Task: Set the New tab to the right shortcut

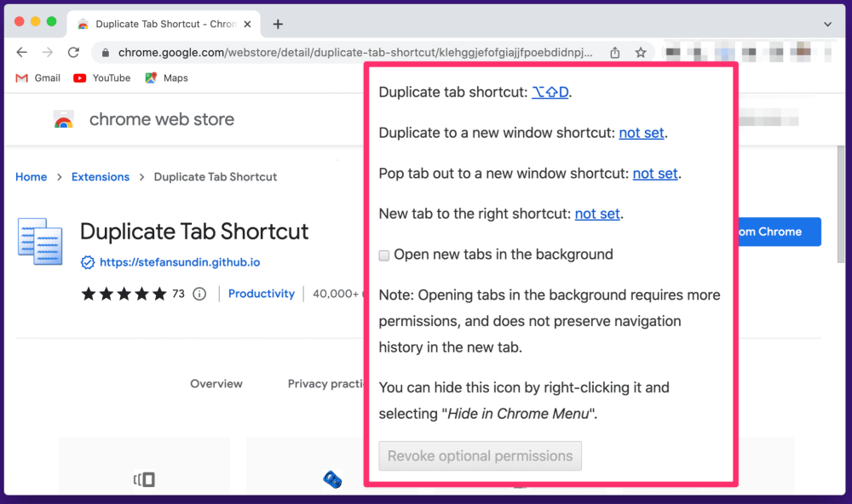Action: [x=597, y=214]
